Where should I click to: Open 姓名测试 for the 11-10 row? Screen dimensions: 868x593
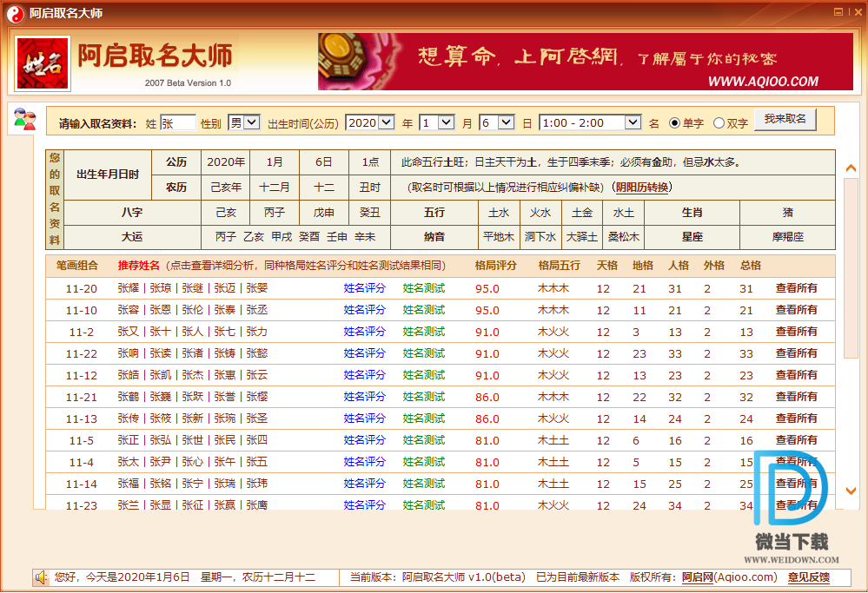pos(423,310)
